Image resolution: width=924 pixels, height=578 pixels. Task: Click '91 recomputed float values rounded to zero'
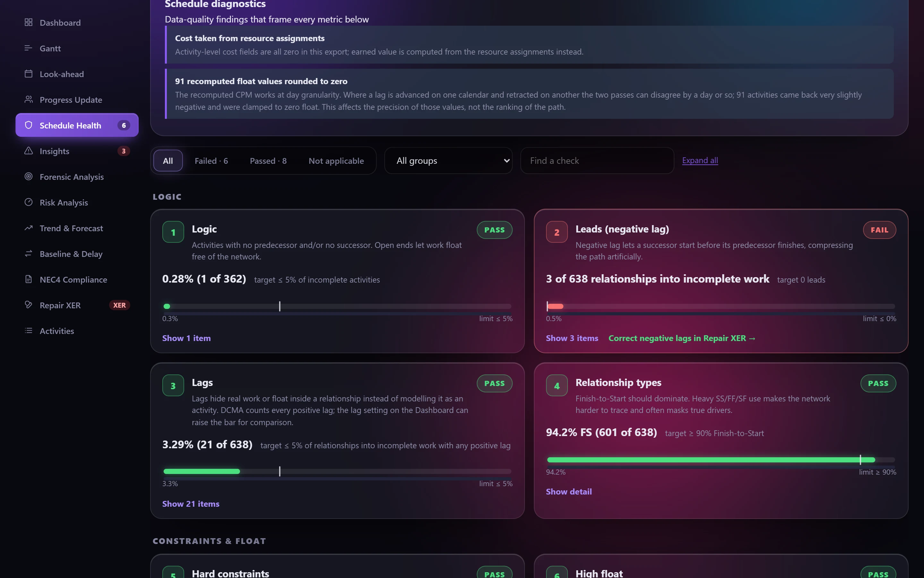261,81
